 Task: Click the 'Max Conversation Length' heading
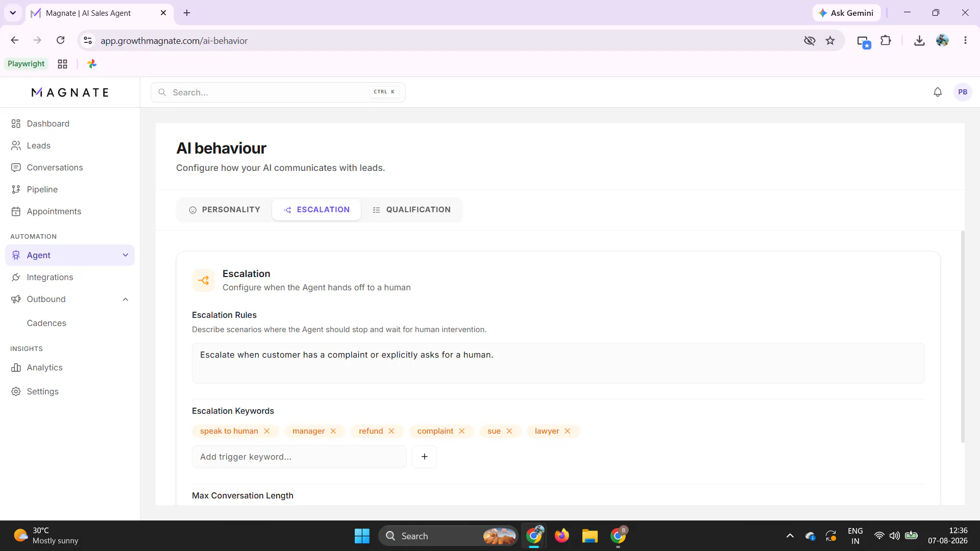242,495
